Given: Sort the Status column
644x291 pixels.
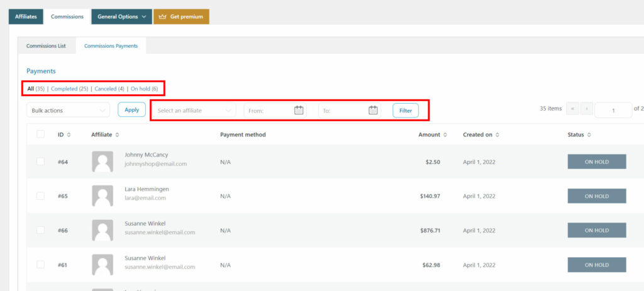Looking at the screenshot, I should coord(589,135).
